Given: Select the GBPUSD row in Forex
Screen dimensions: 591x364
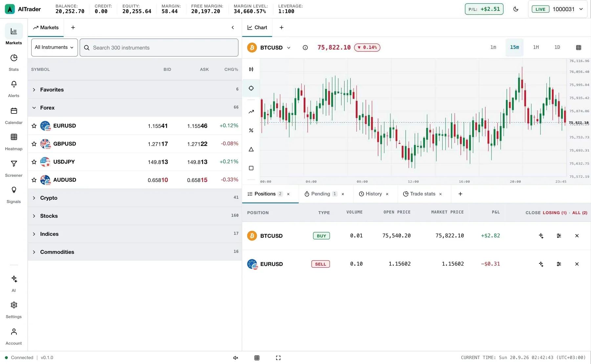Looking at the screenshot, I should pos(135,144).
